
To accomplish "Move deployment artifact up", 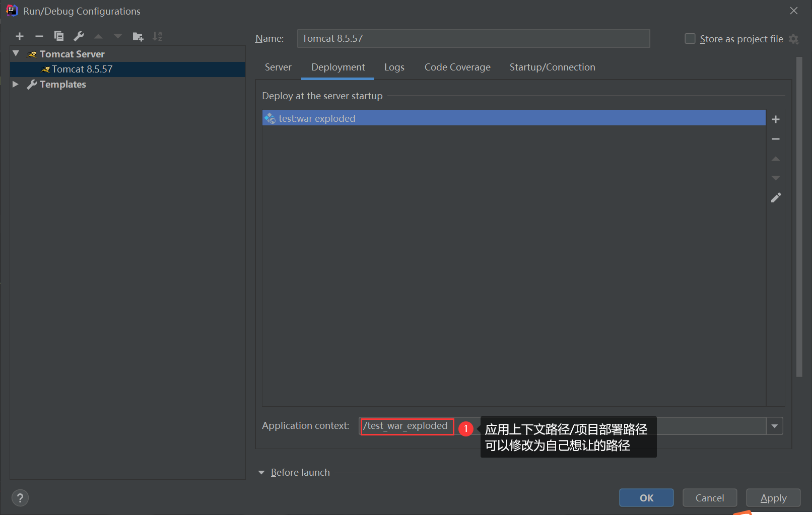I will 776,159.
